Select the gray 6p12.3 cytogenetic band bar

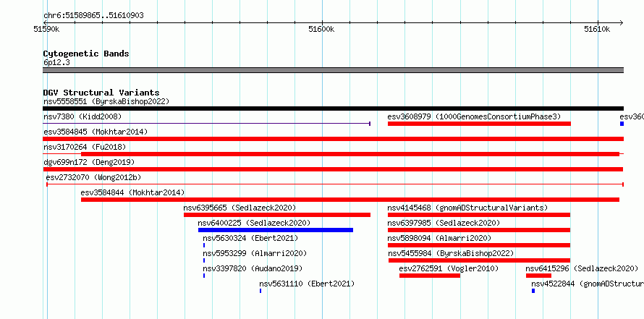tap(333, 70)
